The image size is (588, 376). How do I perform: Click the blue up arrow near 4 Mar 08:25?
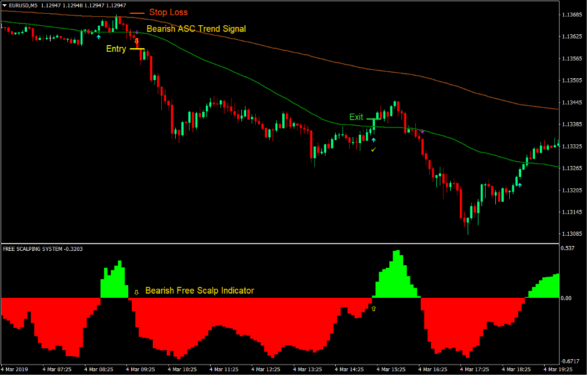pos(99,36)
